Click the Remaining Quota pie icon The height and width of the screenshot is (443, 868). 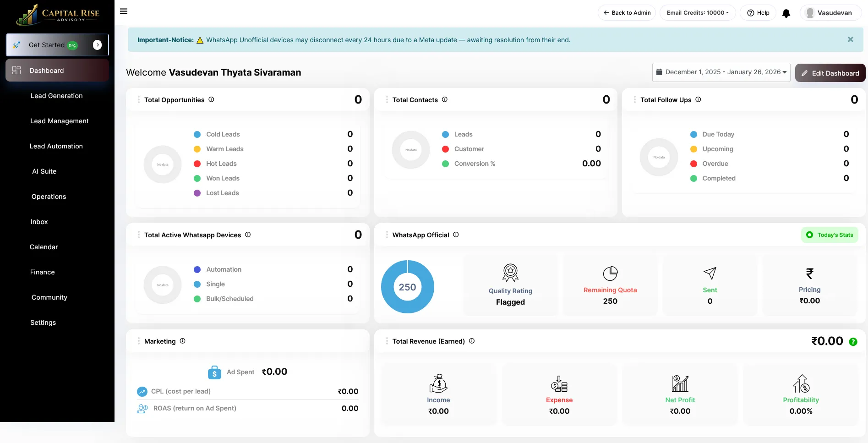pyautogui.click(x=610, y=273)
